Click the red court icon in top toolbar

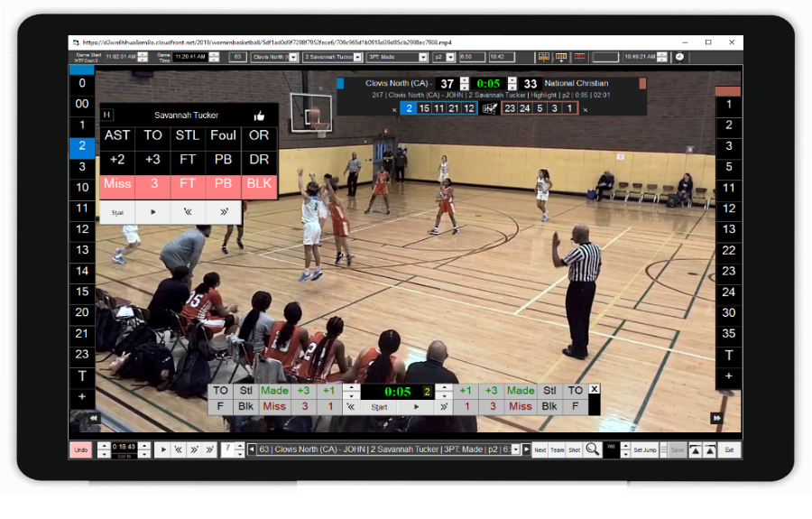(x=579, y=57)
